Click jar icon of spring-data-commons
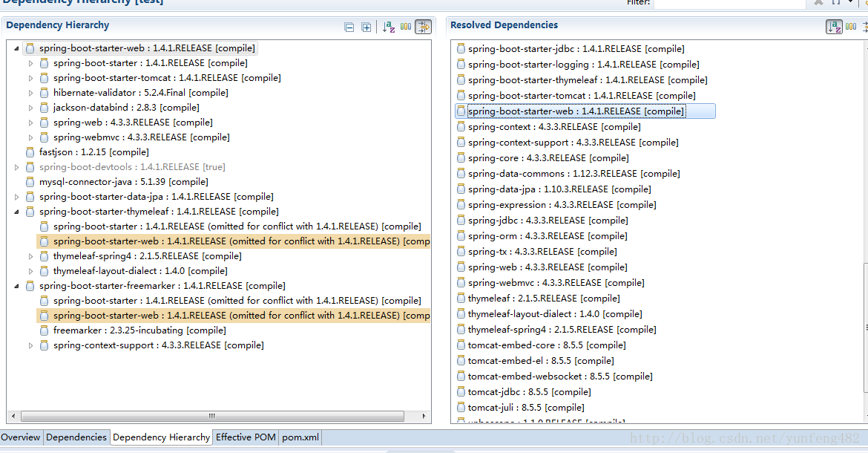This screenshot has height=453, width=868. pos(461,173)
